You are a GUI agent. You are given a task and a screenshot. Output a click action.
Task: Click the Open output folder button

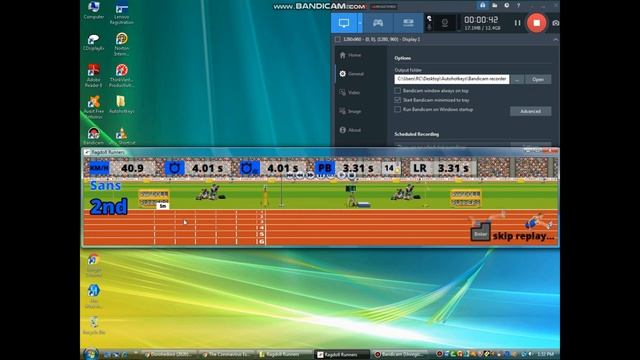pyautogui.click(x=538, y=79)
